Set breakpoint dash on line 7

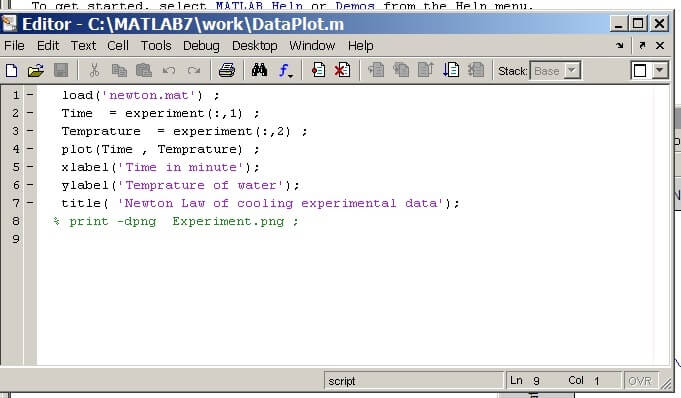pos(30,202)
